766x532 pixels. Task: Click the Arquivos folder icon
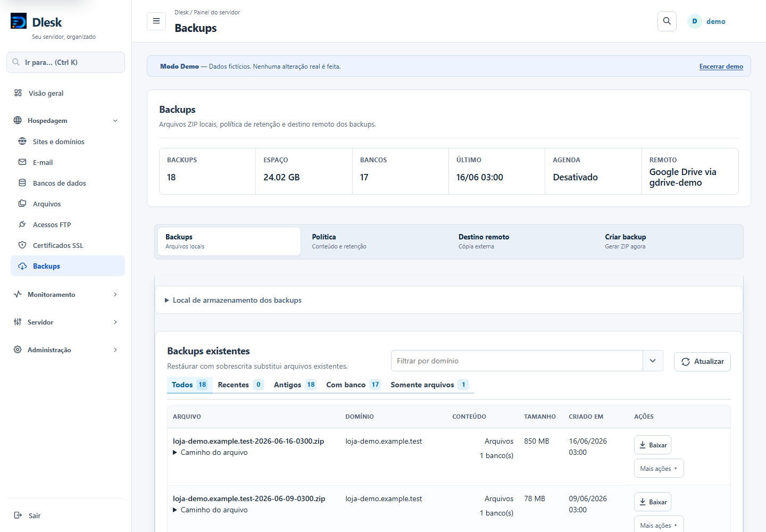(x=22, y=203)
